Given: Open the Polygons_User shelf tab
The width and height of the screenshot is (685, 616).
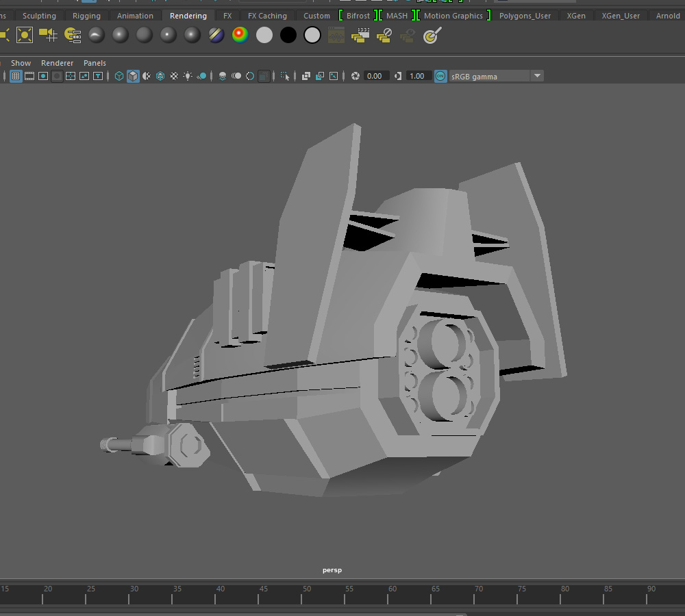Looking at the screenshot, I should [x=525, y=16].
